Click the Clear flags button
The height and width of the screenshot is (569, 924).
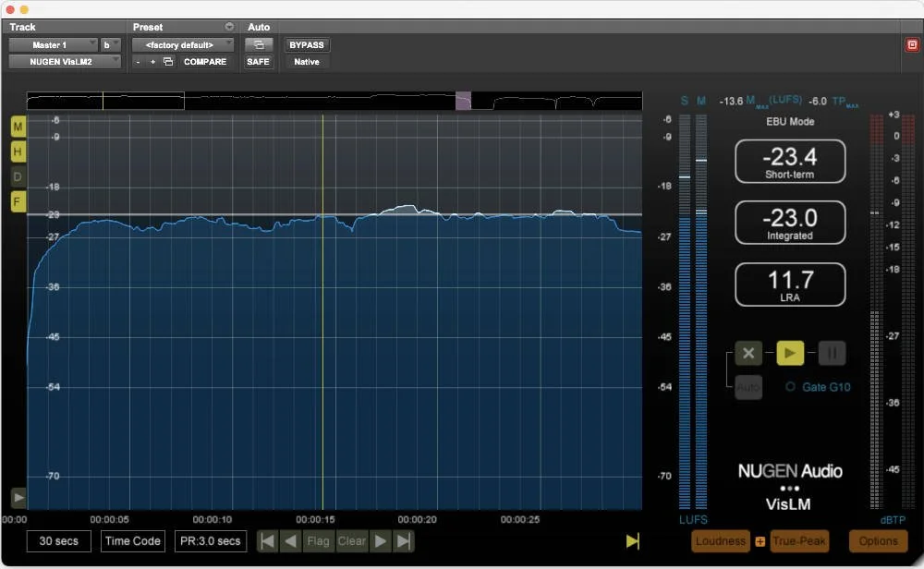(352, 540)
